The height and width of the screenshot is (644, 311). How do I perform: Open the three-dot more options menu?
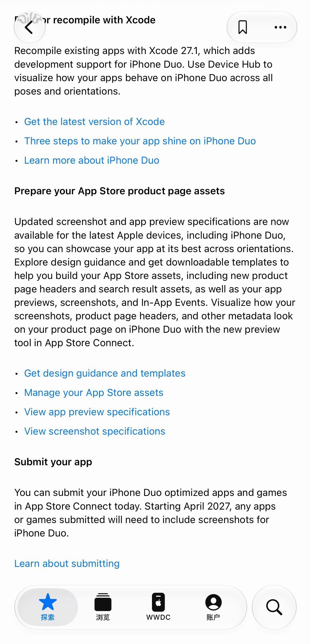[x=280, y=27]
